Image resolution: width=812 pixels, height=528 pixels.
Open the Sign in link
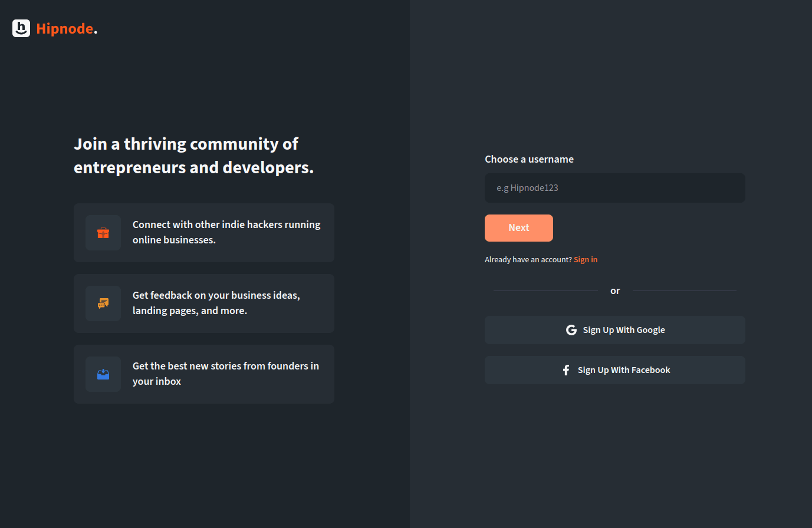[x=585, y=259]
